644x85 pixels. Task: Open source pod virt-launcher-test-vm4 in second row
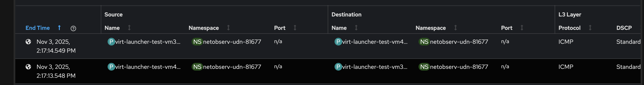tap(148, 67)
